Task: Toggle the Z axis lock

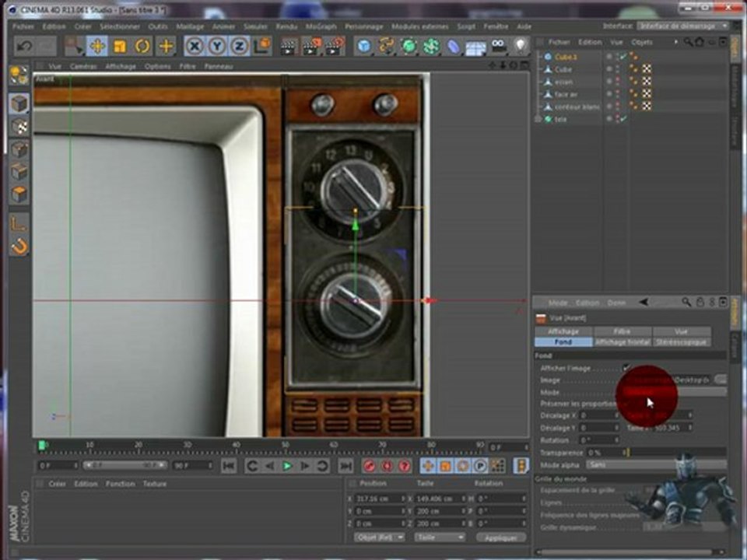Action: [x=239, y=46]
